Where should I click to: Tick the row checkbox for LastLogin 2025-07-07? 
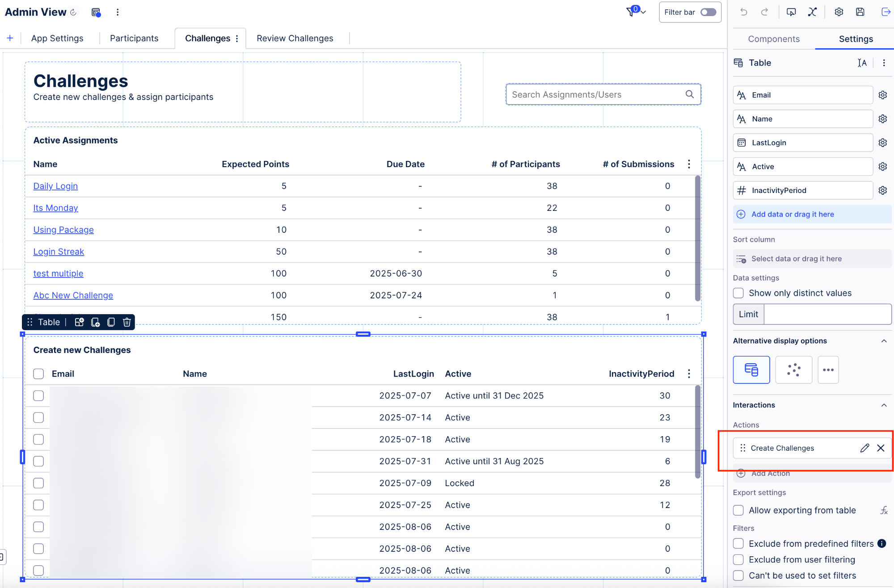click(38, 395)
